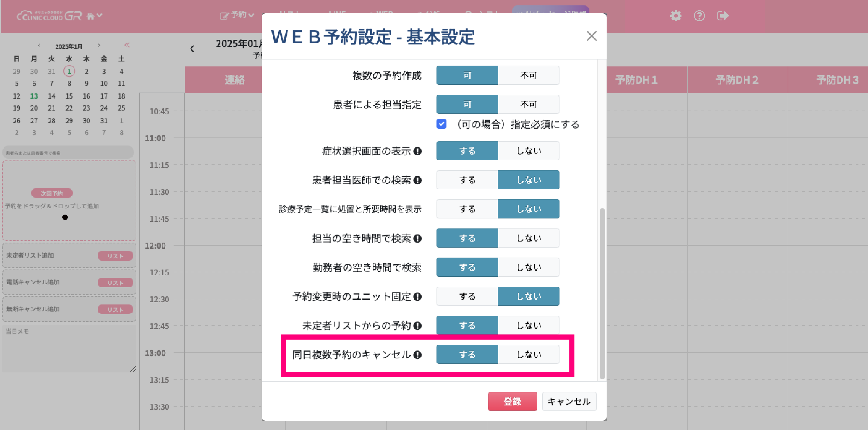Click the dialog's vertical scrollbar
This screenshot has width=868, height=430.
pyautogui.click(x=602, y=293)
